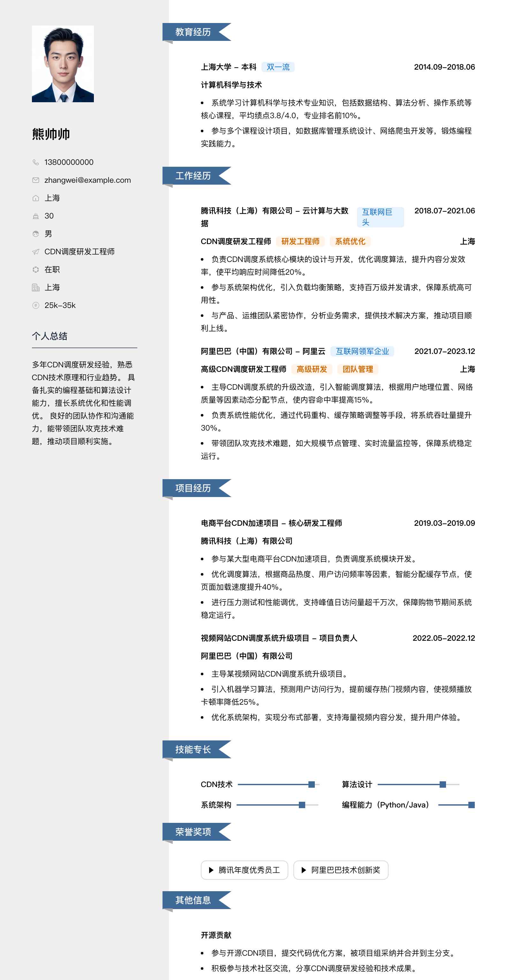This screenshot has height=980, width=507.
Task: Click the yen salary icon beside 25k–35k
Action: [x=36, y=305]
